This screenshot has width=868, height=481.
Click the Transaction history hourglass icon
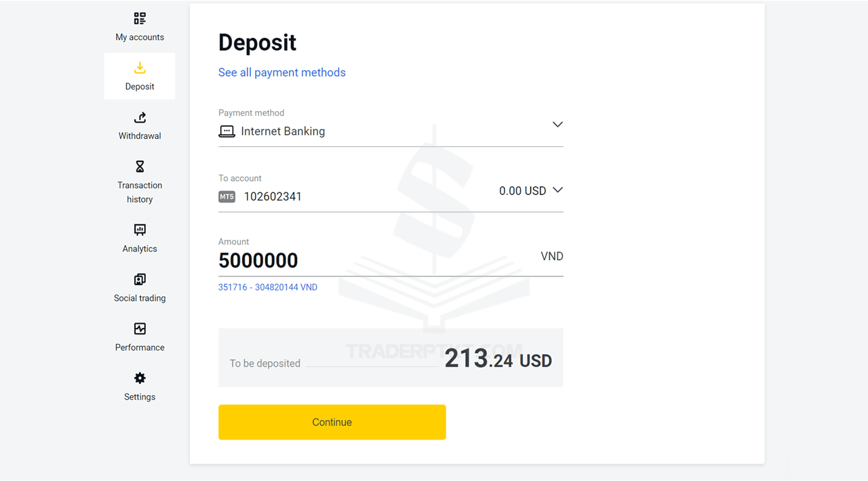140,167
